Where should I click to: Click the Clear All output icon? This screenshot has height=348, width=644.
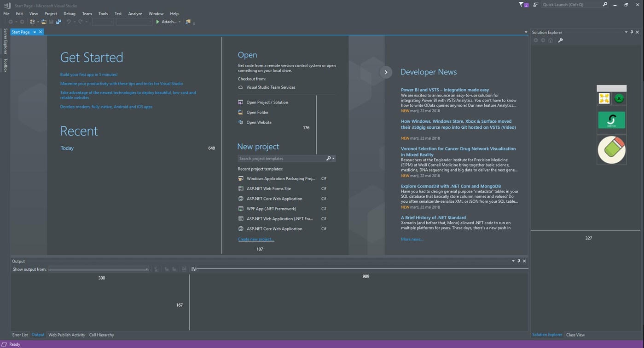[x=183, y=269]
